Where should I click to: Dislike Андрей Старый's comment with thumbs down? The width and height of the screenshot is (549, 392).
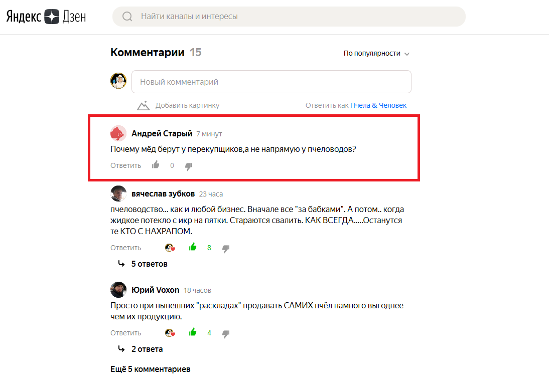[x=189, y=165]
